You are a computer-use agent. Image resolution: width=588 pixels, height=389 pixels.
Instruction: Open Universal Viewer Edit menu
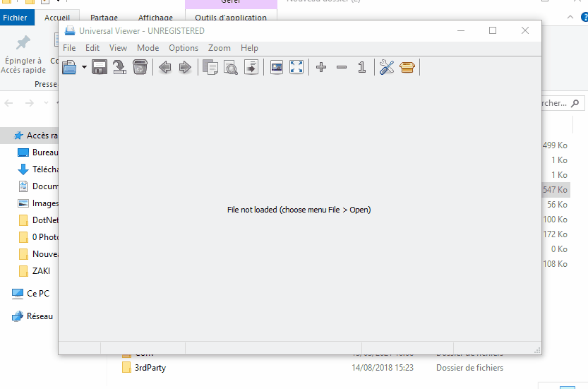pyautogui.click(x=92, y=48)
